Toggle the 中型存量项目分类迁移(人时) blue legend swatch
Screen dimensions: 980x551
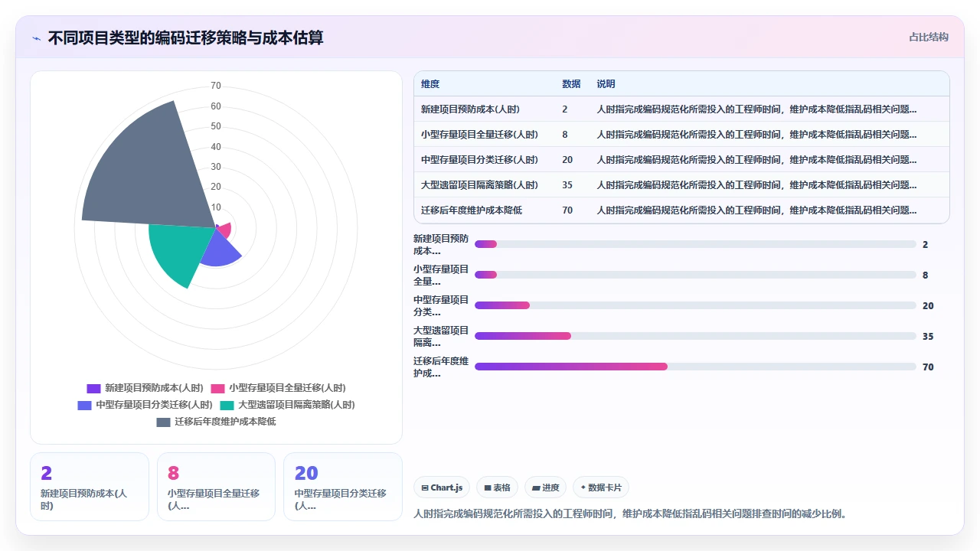pos(84,405)
